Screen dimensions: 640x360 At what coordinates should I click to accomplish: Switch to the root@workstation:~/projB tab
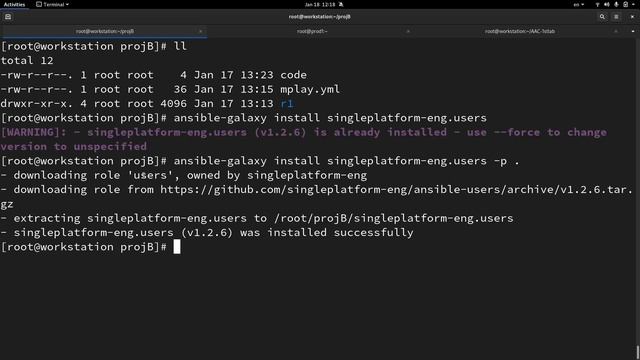tap(104, 31)
